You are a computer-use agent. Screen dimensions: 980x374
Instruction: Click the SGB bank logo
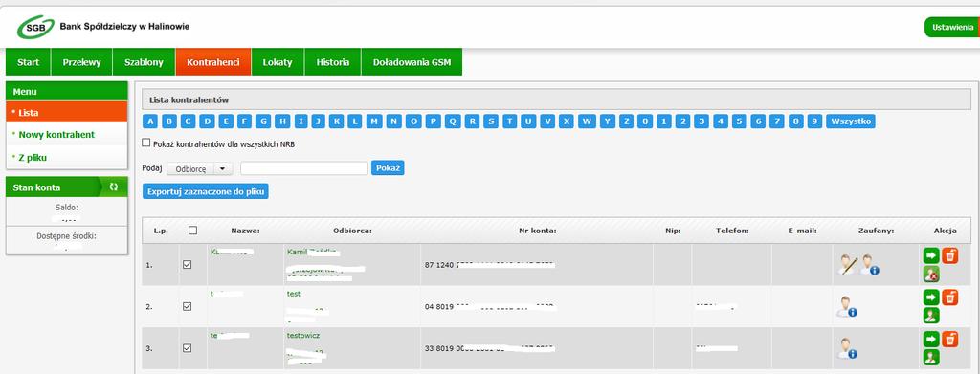[x=35, y=27]
